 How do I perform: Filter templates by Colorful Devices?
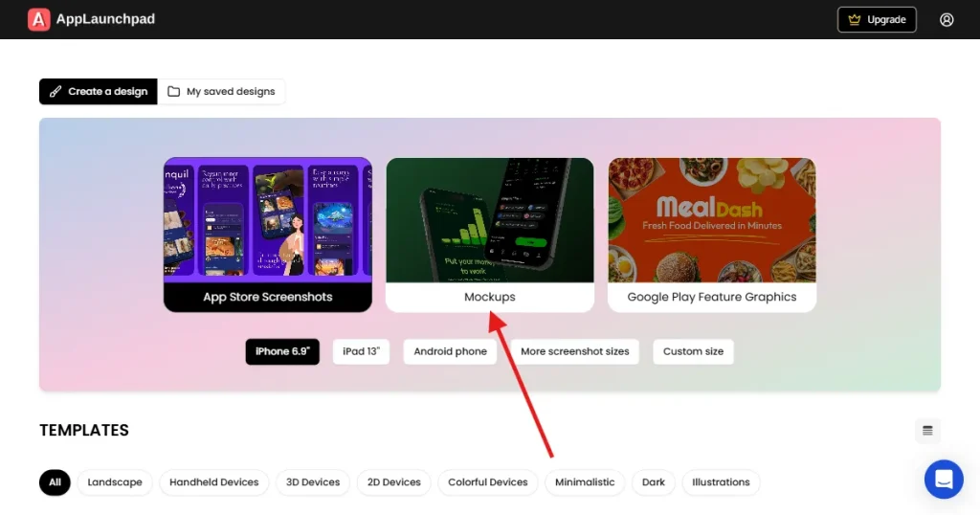(488, 481)
